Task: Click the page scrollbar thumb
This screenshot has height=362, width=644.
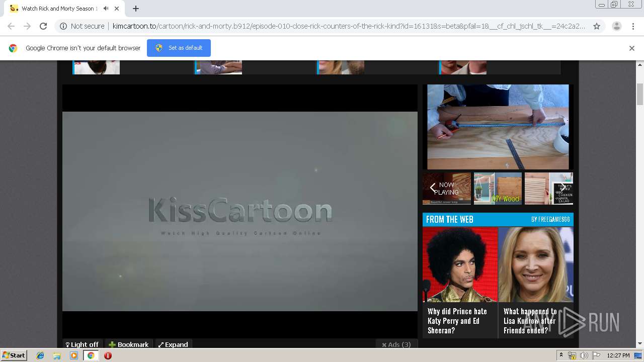Action: point(640,95)
